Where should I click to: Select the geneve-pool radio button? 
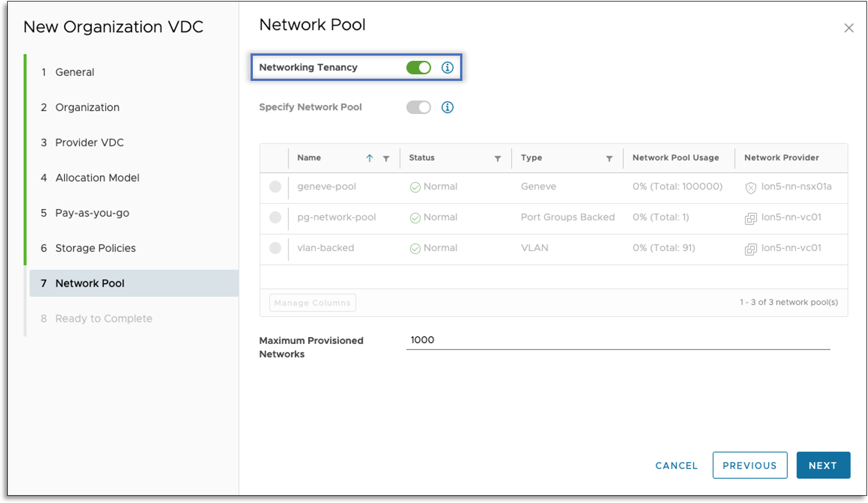coord(275,187)
